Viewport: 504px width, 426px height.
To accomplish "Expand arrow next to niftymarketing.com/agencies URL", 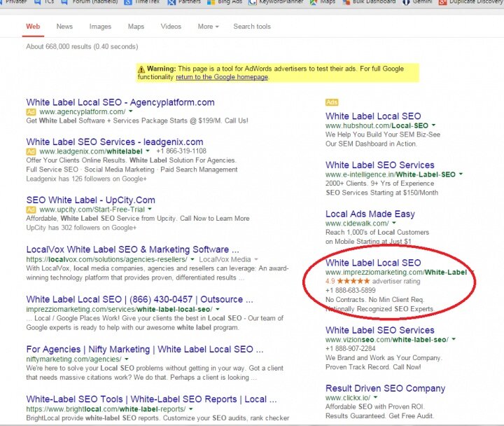I will coord(127,359).
